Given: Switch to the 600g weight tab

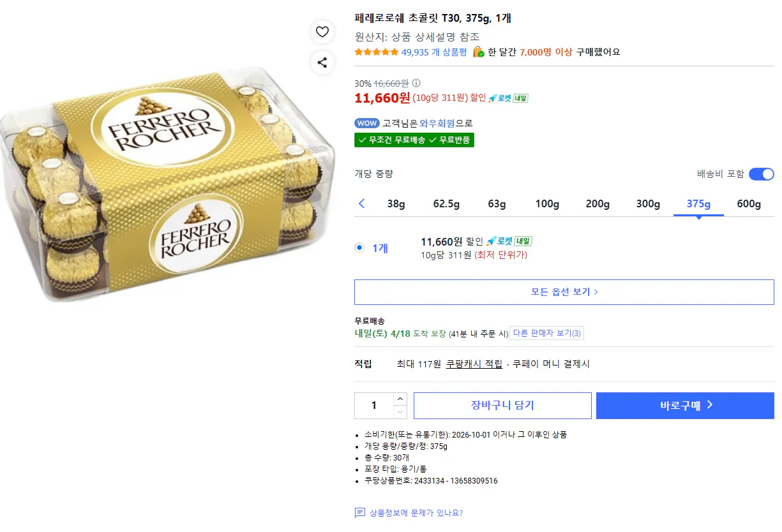Looking at the screenshot, I should click(x=748, y=203).
